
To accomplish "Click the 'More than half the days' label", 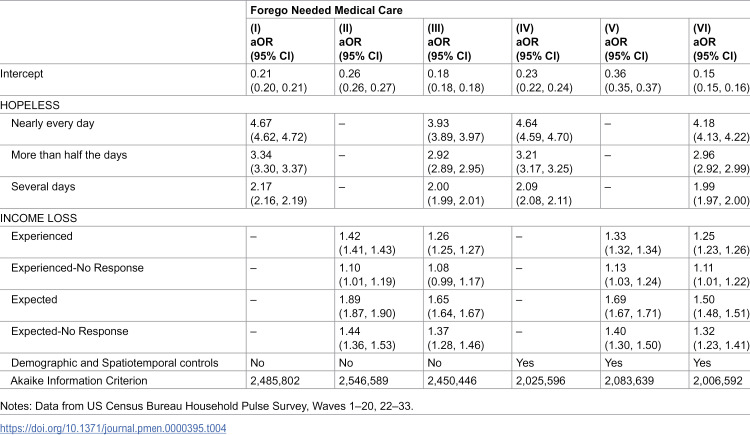I will [69, 155].
